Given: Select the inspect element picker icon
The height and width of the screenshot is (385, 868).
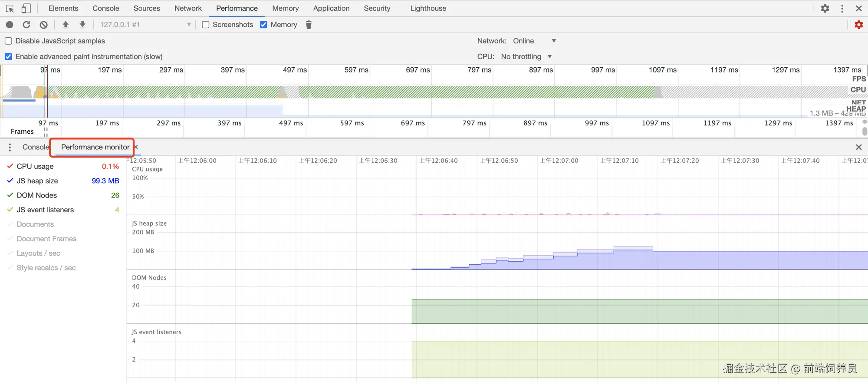Looking at the screenshot, I should click(x=10, y=8).
